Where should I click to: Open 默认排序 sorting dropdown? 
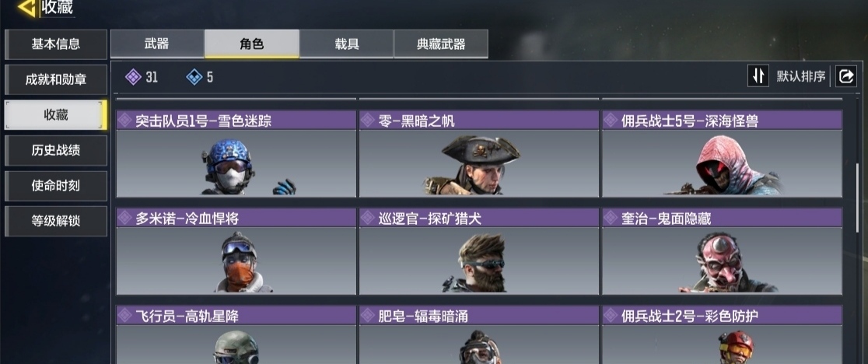(x=800, y=76)
